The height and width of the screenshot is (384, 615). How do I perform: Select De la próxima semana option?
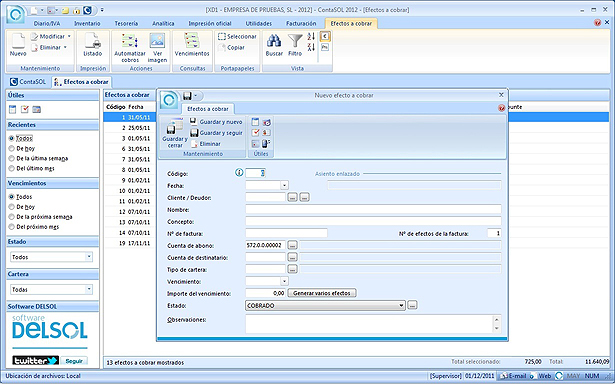11,217
